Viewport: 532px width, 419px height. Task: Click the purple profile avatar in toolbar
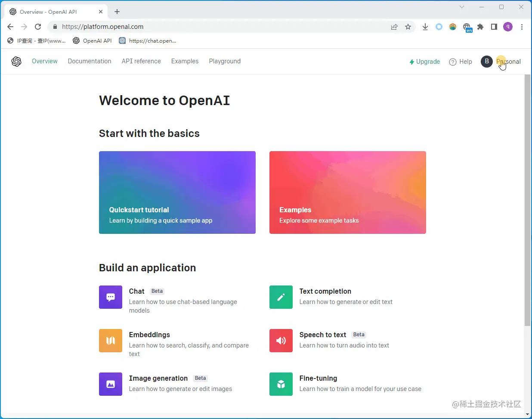(x=508, y=27)
